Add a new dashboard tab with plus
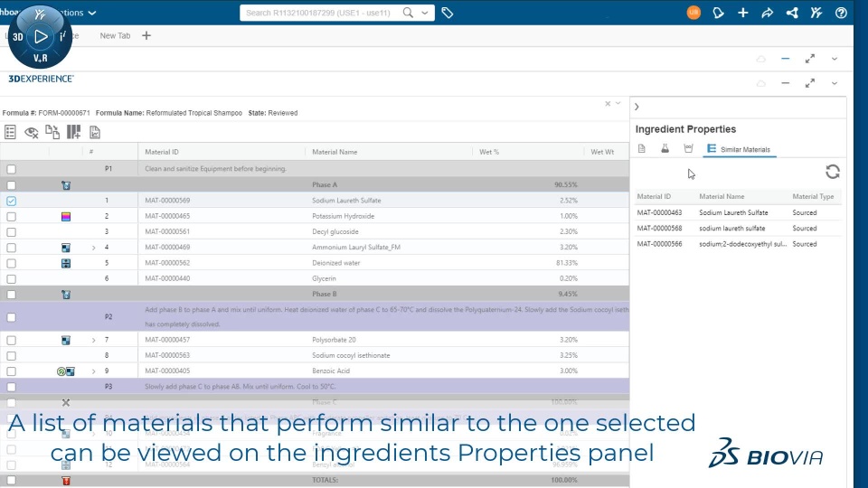Viewport: 868px width, 488px height. pyautogui.click(x=146, y=35)
